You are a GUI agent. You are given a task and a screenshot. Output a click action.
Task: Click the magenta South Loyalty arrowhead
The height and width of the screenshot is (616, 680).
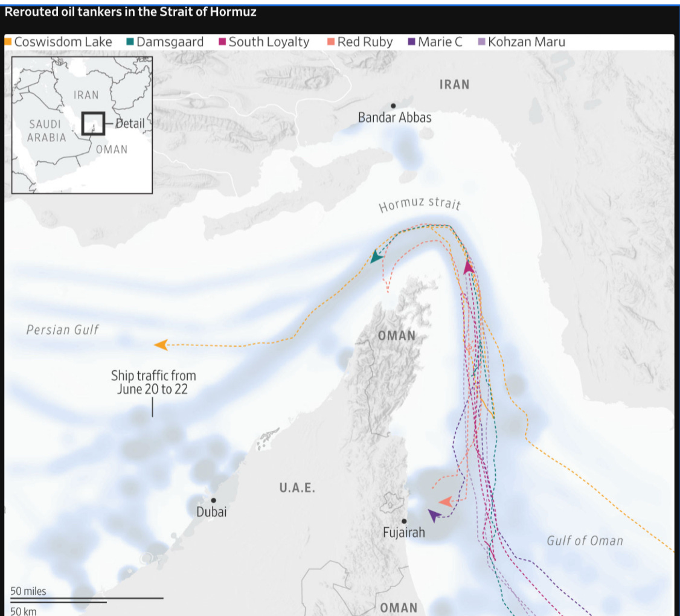469,267
